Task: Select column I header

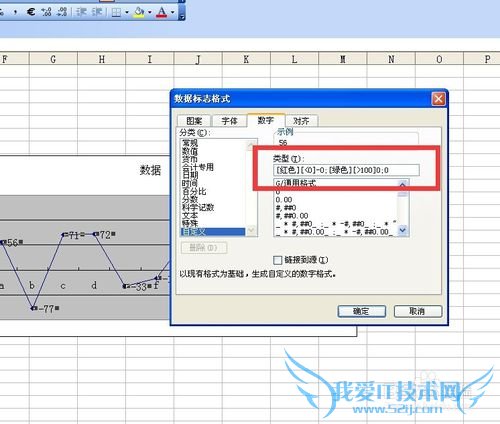Action: click(x=150, y=59)
